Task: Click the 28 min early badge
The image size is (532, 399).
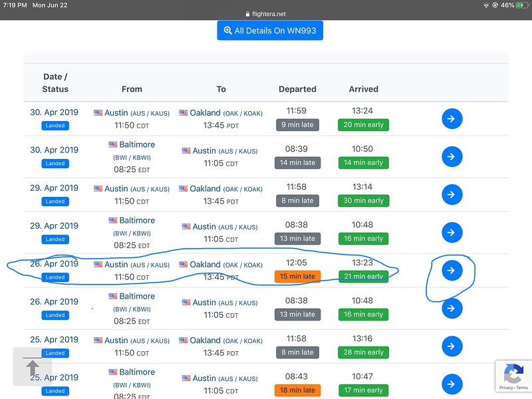Action: pos(363,352)
